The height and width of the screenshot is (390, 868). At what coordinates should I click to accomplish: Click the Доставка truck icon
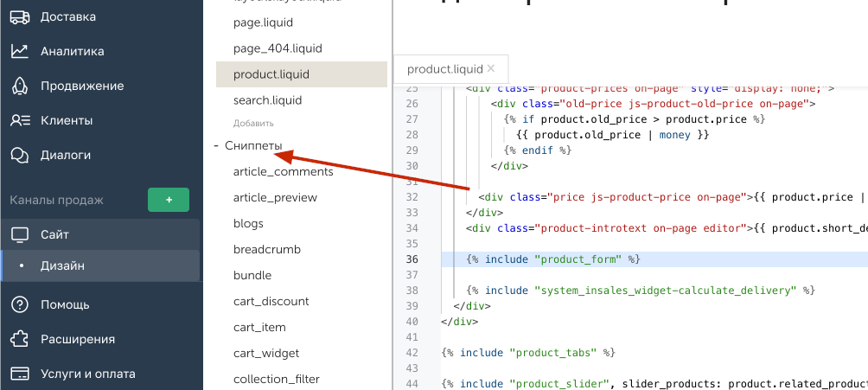20,17
